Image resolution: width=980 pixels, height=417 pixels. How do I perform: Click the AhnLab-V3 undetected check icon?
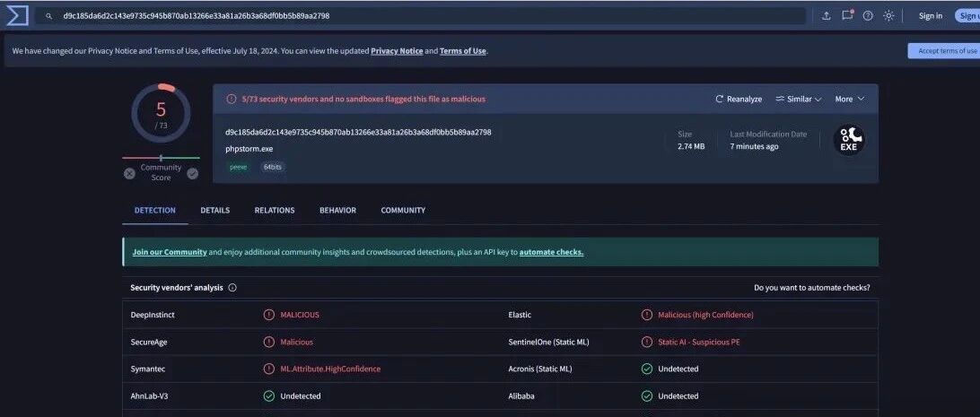268,396
